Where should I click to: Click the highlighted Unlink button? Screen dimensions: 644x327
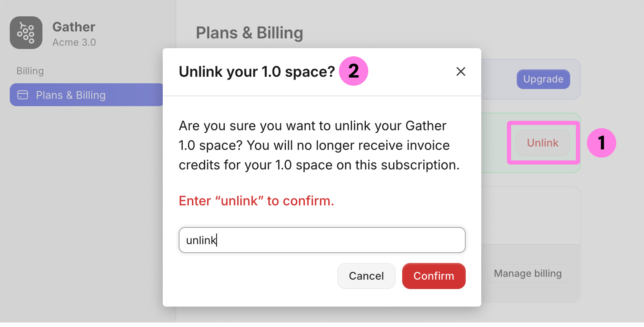(542, 143)
